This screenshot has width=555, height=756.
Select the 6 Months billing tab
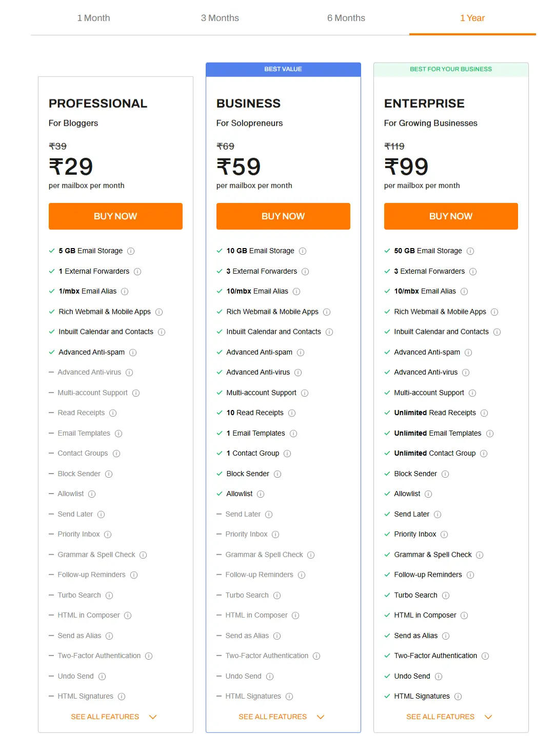coord(346,18)
